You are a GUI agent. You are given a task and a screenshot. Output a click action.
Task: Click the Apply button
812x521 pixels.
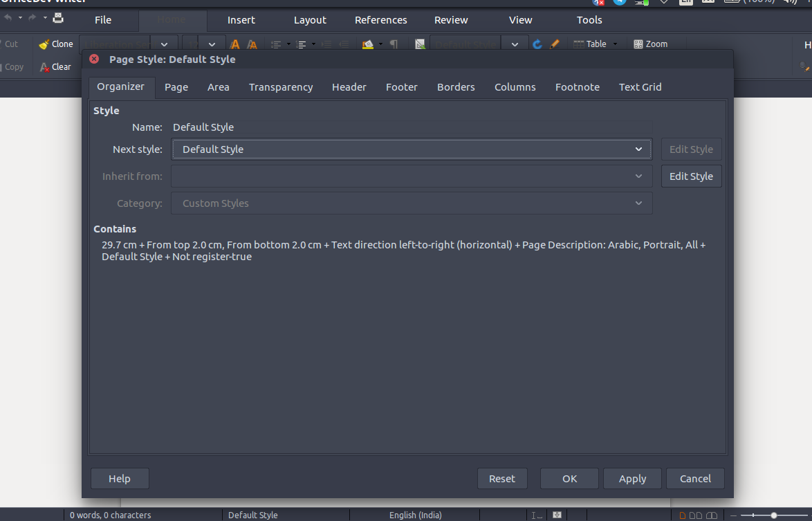coord(632,479)
